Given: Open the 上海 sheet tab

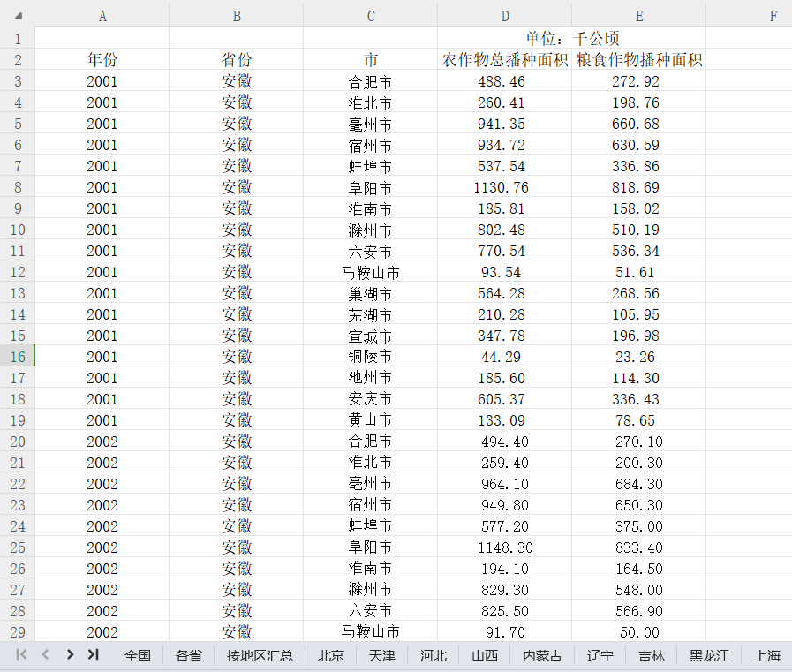Looking at the screenshot, I should point(767,655).
